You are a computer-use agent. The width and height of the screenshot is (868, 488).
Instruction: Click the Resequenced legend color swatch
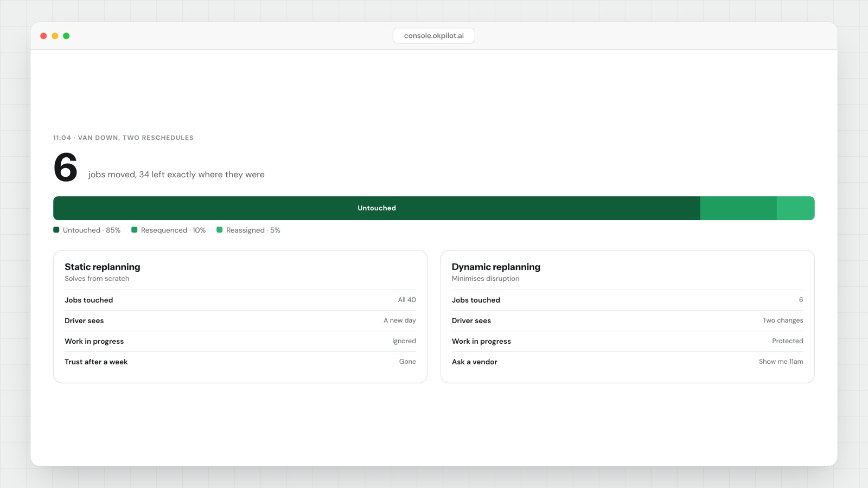135,230
